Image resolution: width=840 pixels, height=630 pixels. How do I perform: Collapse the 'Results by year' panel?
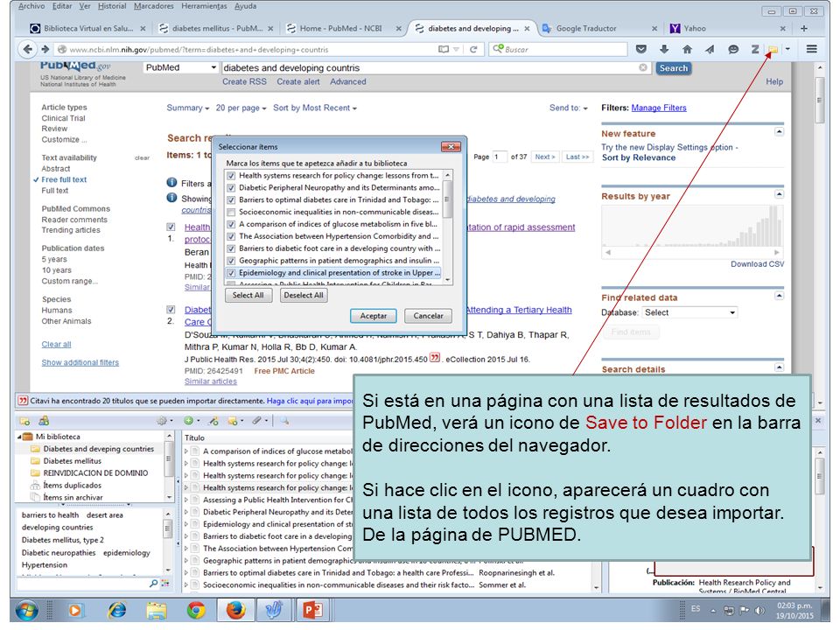[x=780, y=194]
